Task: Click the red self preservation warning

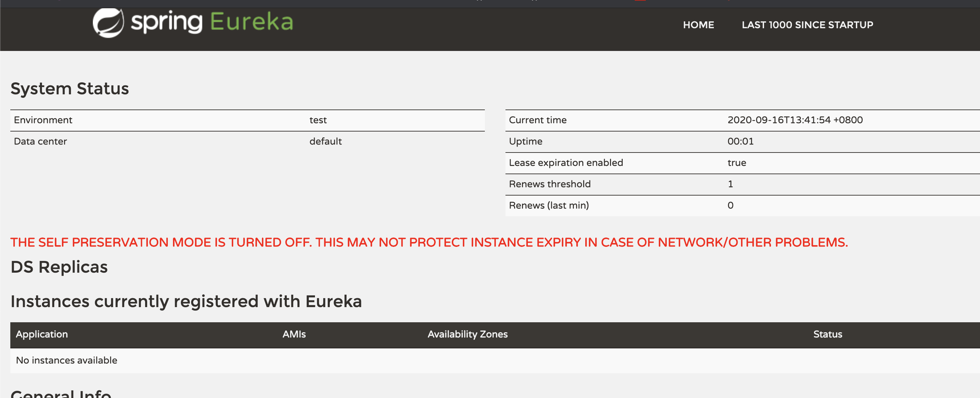Action: click(x=429, y=242)
